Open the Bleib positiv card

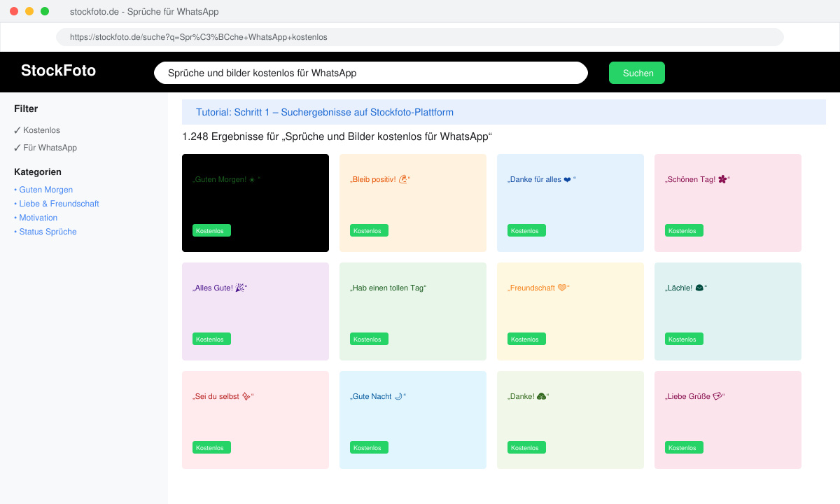(x=413, y=203)
